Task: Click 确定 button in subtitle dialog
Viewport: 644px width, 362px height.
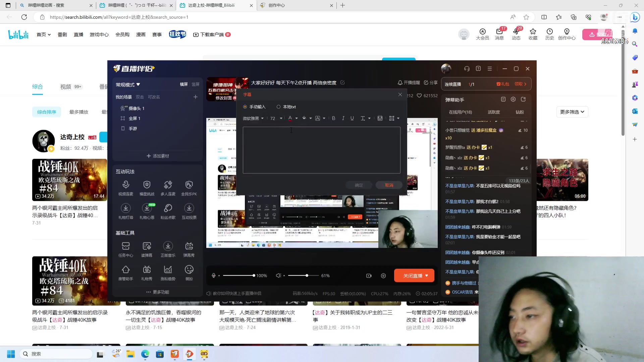Action: click(359, 185)
